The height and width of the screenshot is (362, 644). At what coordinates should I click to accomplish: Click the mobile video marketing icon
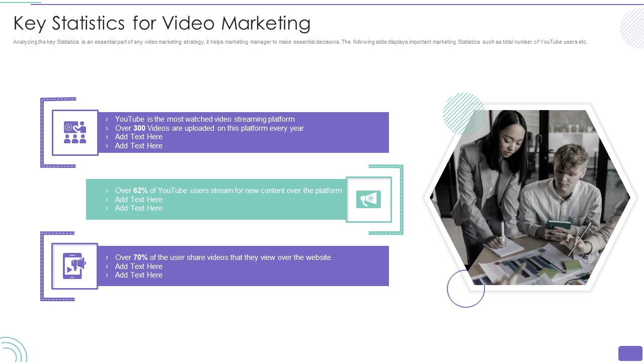74,266
